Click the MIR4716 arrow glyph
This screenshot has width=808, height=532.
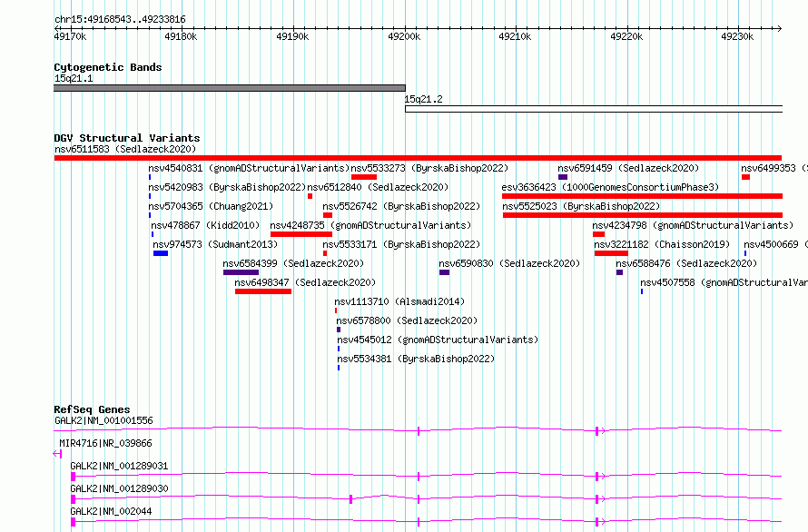tap(58, 454)
